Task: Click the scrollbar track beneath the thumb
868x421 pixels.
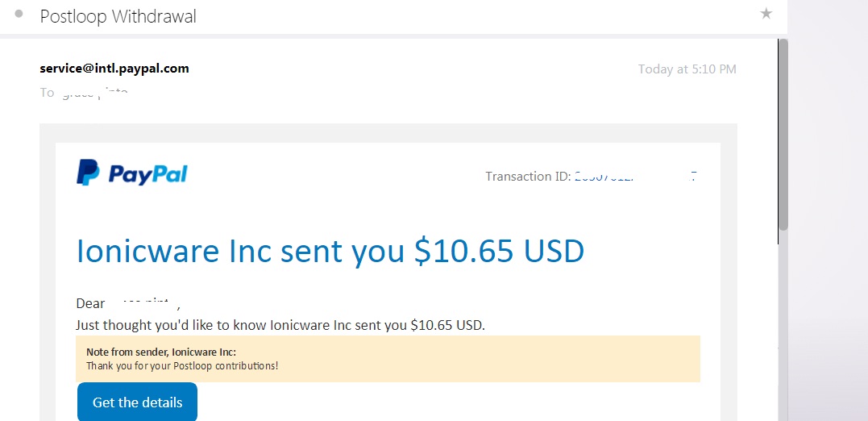Action: coord(783,326)
